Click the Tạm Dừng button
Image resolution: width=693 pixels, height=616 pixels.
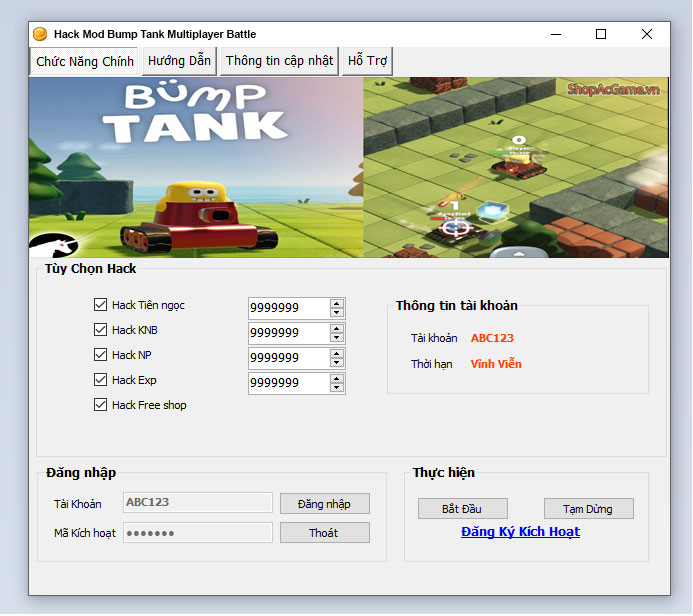[589, 509]
